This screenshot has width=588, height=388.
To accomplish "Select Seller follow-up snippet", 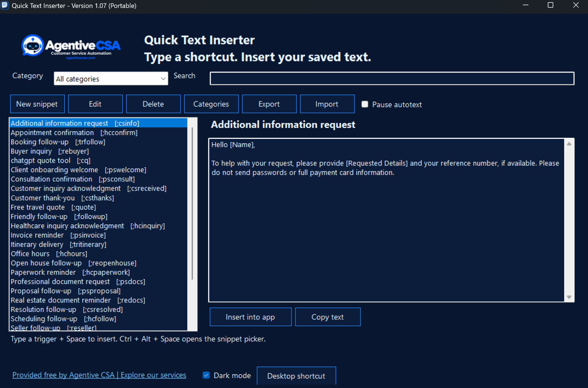I will click(x=98, y=327).
